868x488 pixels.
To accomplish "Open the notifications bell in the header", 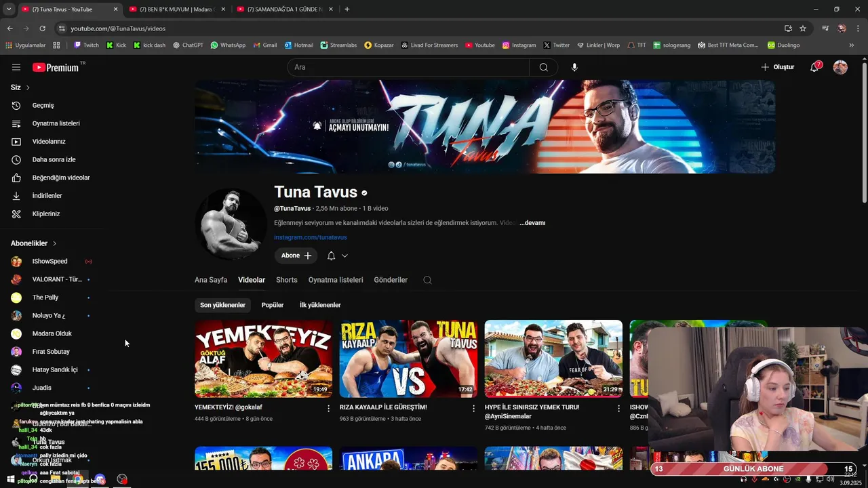I will pos(815,67).
